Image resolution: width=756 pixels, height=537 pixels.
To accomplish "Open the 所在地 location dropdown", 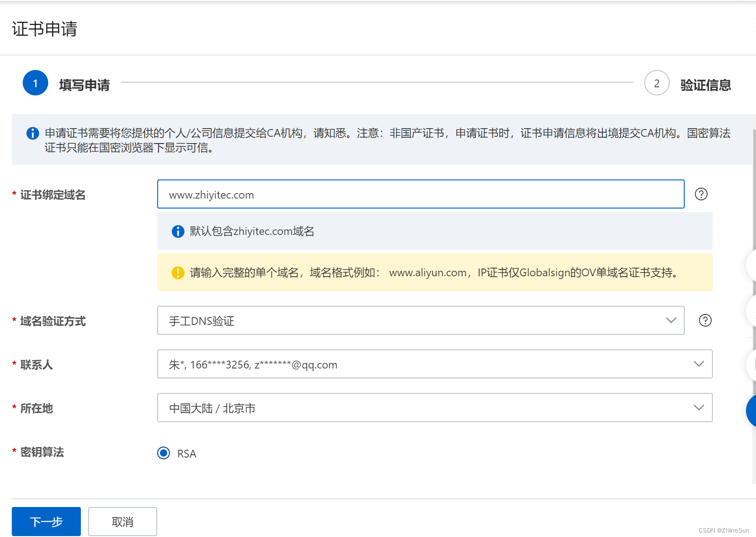I will (x=435, y=408).
